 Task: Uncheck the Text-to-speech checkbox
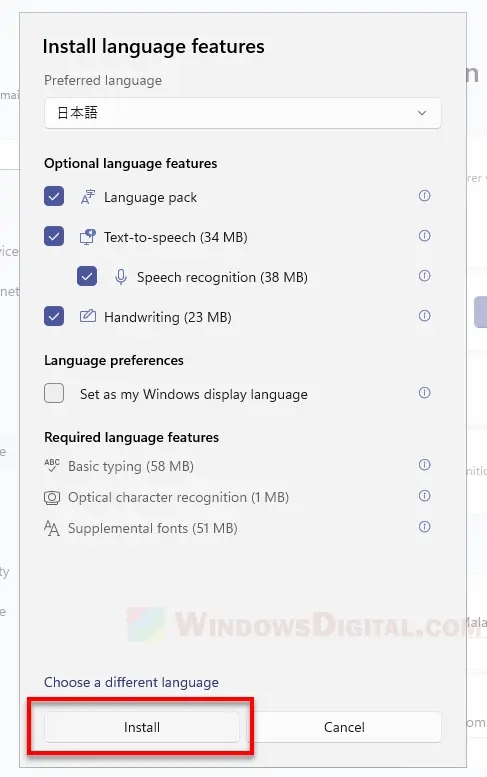click(54, 236)
